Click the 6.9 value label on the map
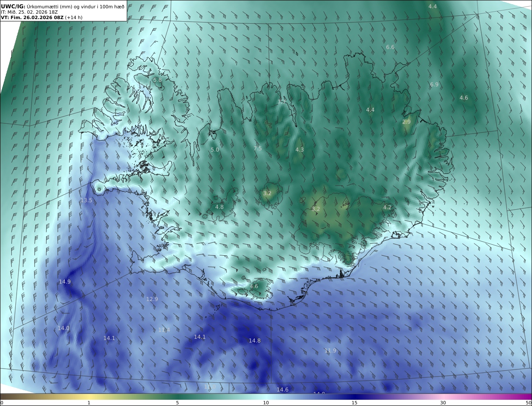 [x=434, y=84]
